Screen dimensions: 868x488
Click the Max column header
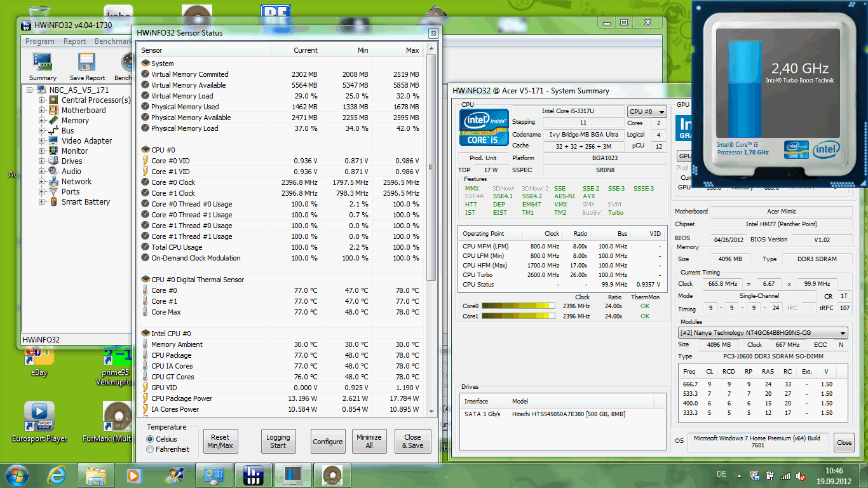[x=398, y=50]
